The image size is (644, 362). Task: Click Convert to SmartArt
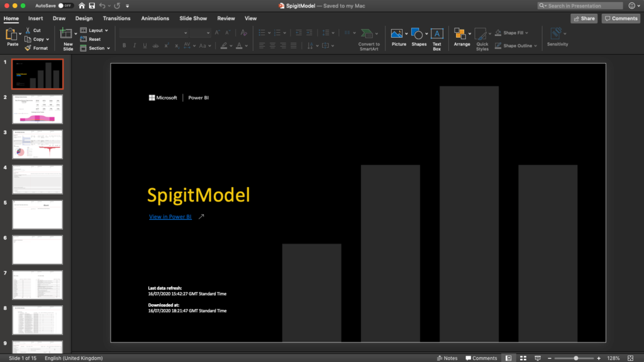pyautogui.click(x=369, y=40)
